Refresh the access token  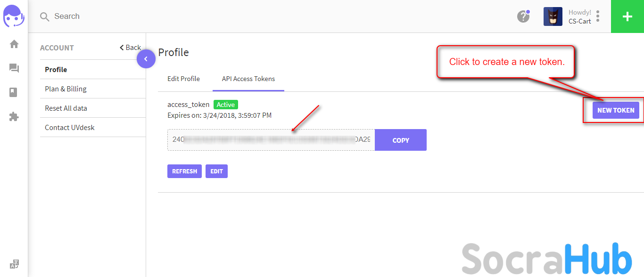coord(184,171)
